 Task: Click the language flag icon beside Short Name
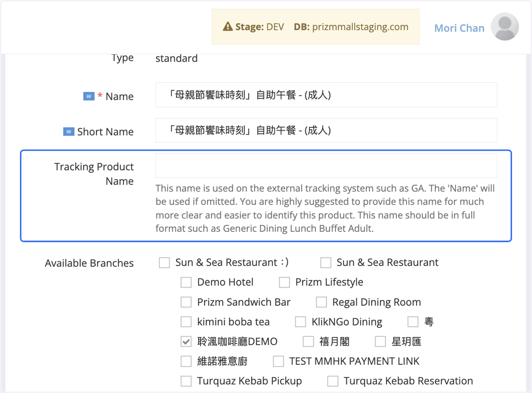click(x=69, y=132)
